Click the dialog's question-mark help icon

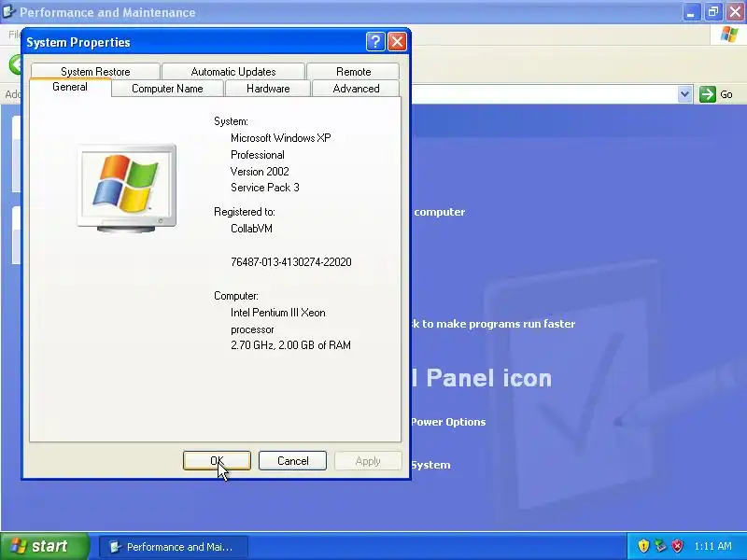(375, 42)
